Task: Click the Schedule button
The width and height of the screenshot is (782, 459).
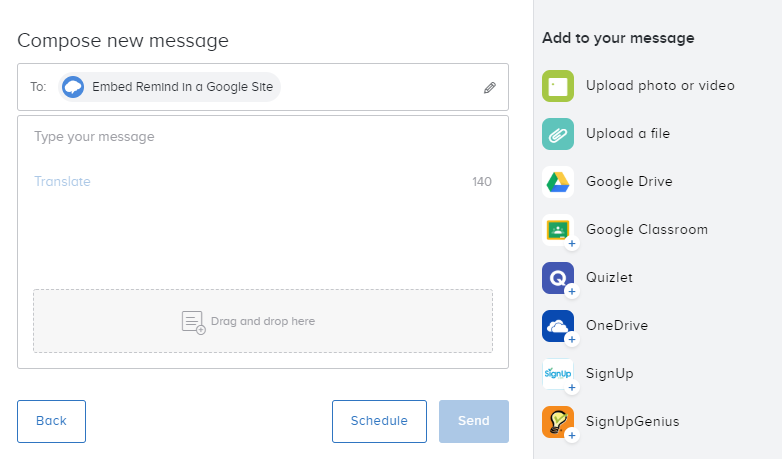Action: (379, 421)
